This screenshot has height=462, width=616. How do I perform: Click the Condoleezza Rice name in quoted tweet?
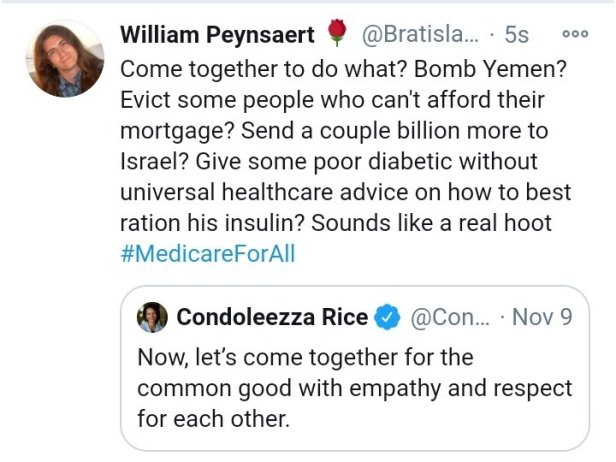coord(271,318)
